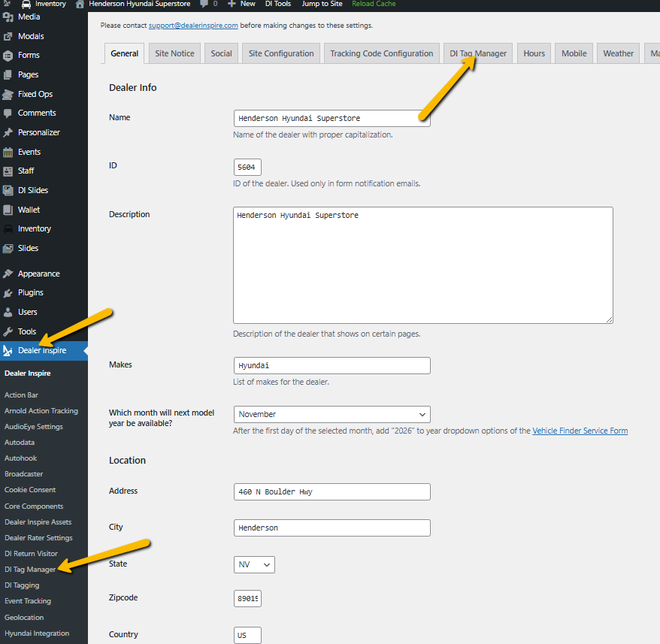Click the Address input field

[x=332, y=491]
